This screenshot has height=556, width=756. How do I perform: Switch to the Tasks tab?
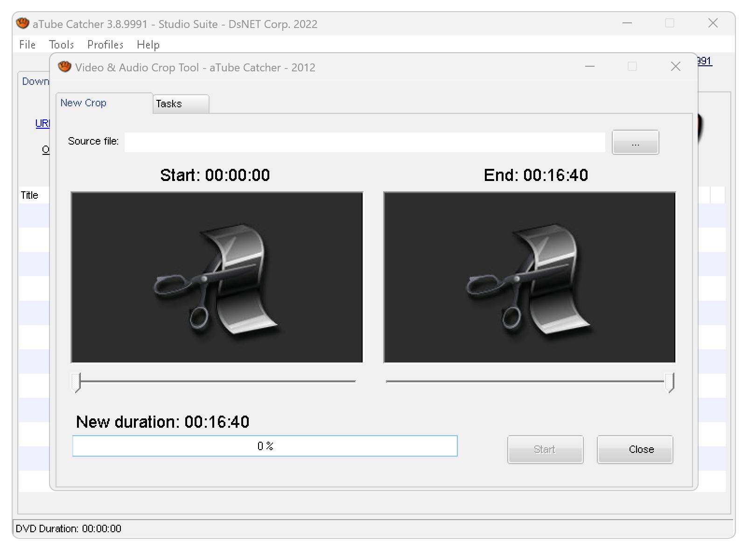pos(181,104)
